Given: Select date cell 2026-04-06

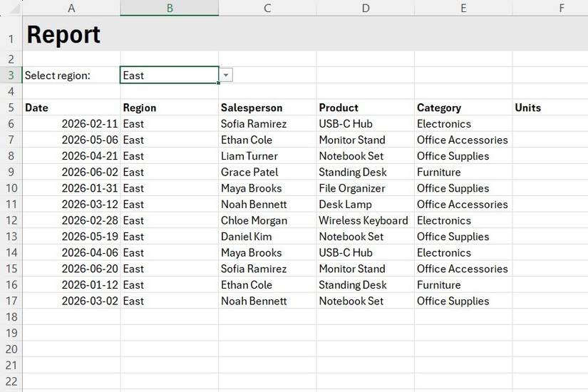Looking at the screenshot, I should pos(71,252).
